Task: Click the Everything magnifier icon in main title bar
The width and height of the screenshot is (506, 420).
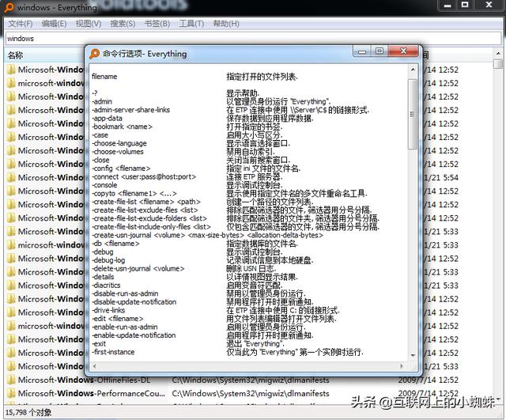Action: (9, 7)
